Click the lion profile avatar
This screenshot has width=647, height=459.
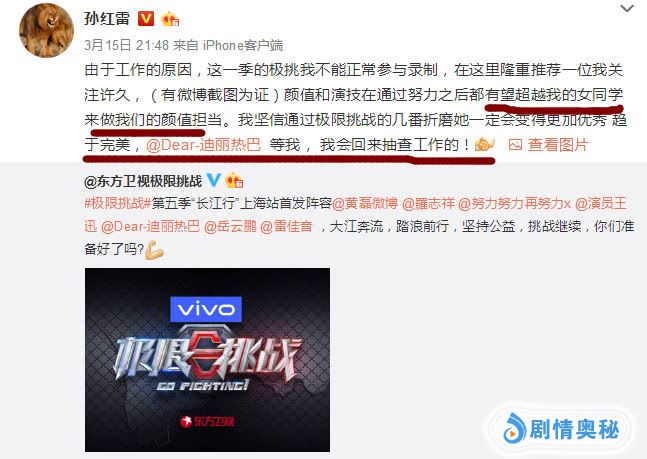(x=46, y=30)
